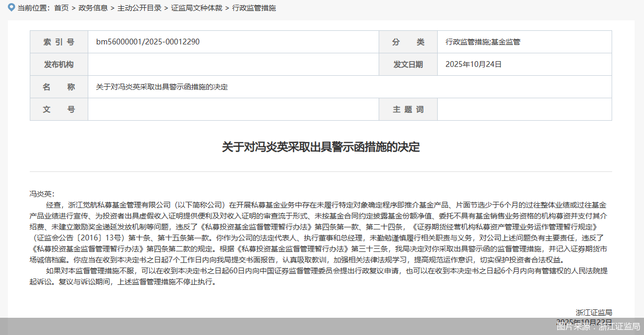Click the document name in 名称 row
Viewport: 644px width, 335px height.
(162, 87)
